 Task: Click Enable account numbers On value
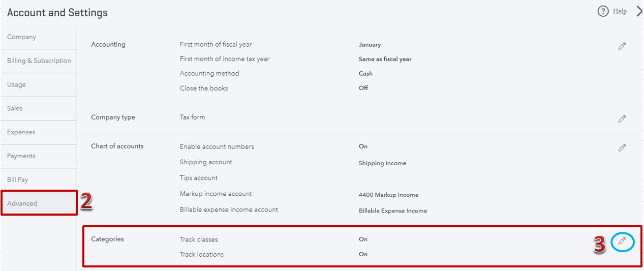pos(363,146)
